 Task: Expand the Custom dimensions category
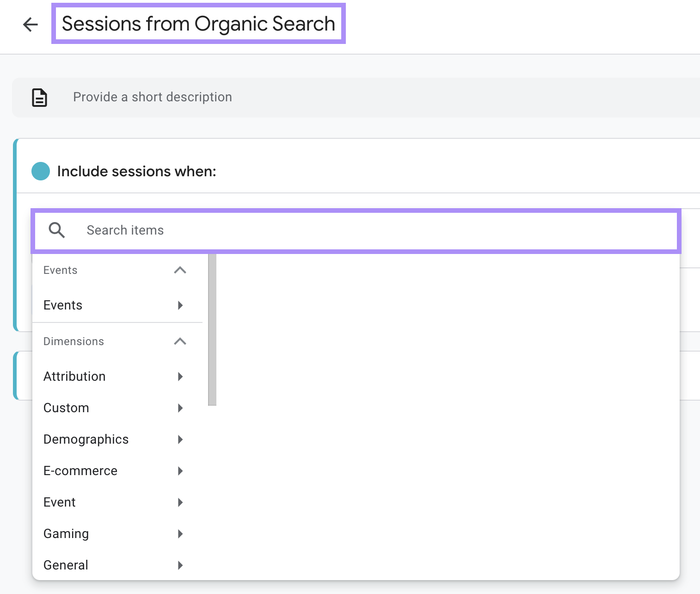(x=180, y=408)
